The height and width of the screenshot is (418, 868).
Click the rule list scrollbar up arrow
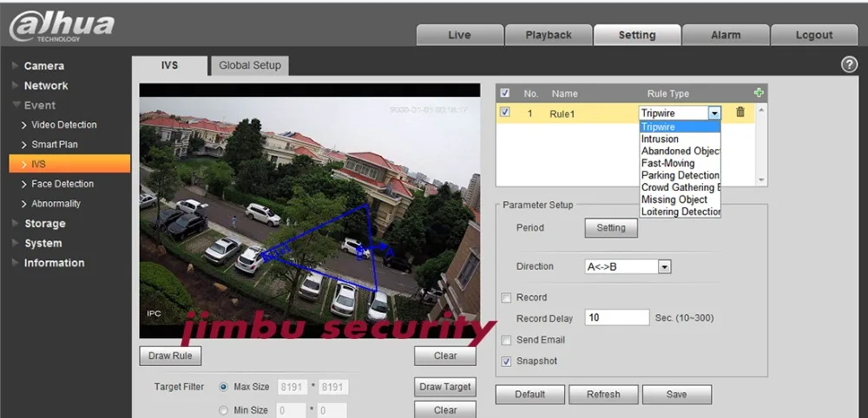(x=762, y=110)
